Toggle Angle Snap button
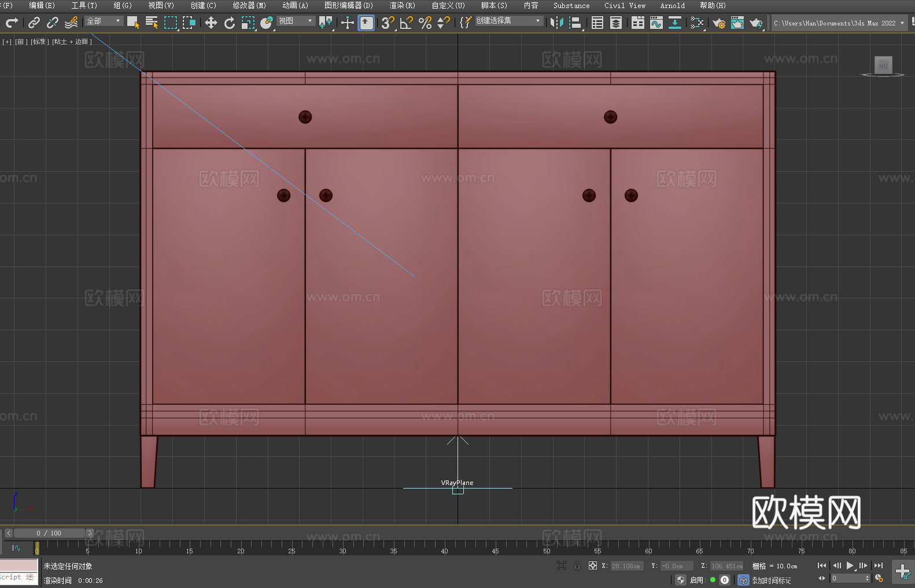 (407, 23)
